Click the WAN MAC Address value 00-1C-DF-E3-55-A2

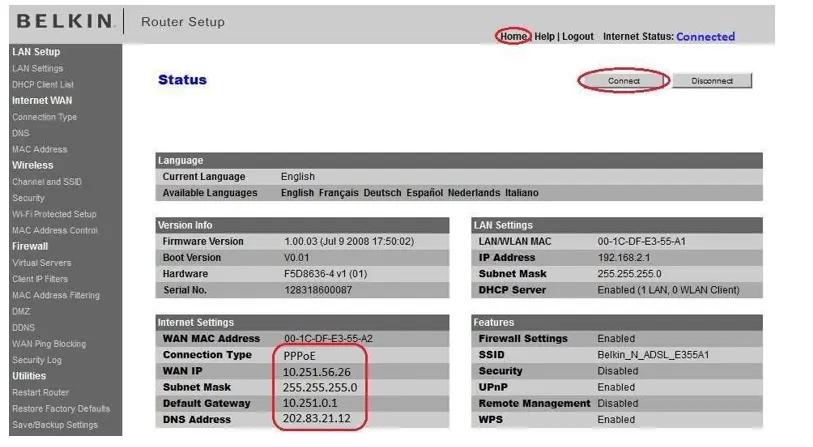point(328,339)
